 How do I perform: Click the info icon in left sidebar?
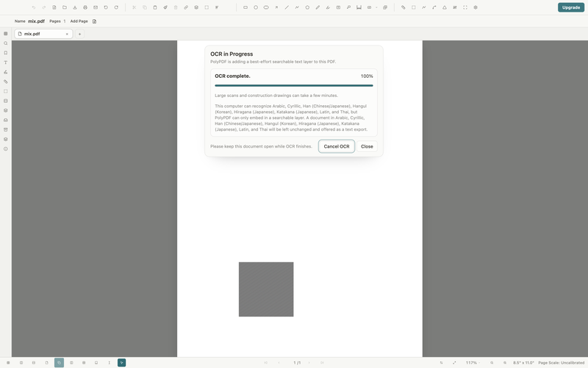coord(6,149)
